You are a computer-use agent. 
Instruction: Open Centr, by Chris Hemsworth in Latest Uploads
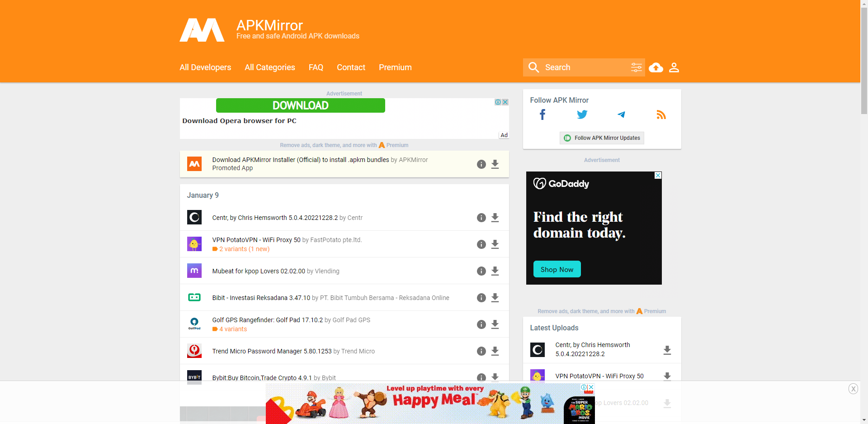(593, 349)
